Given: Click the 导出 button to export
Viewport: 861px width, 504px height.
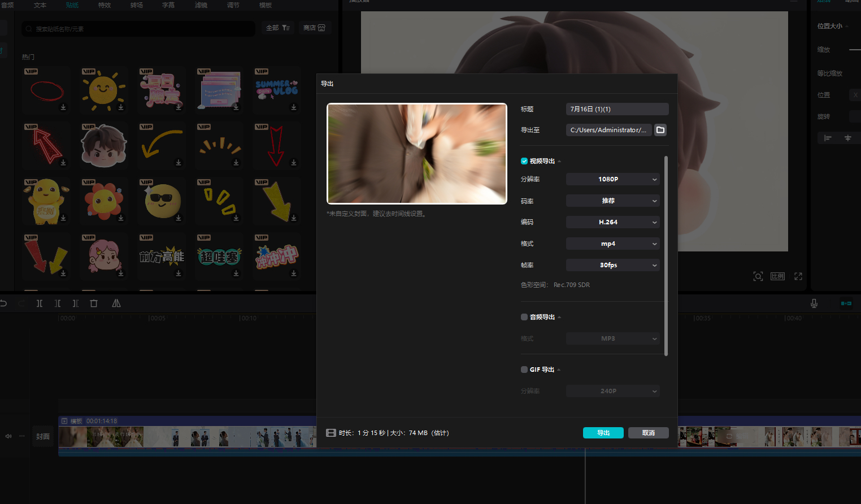Looking at the screenshot, I should [x=603, y=433].
